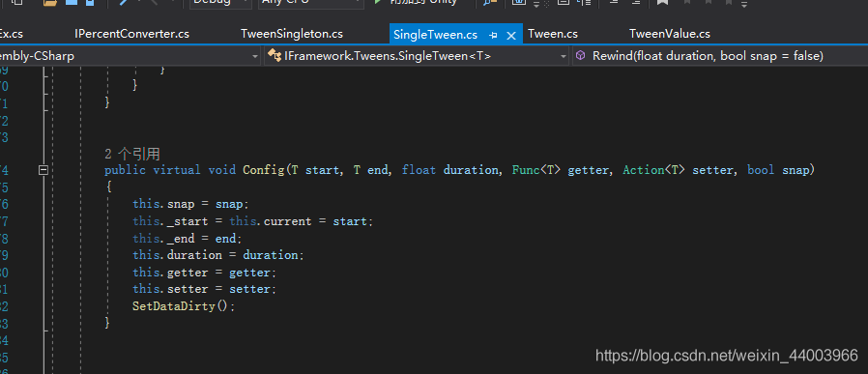
Task: Pin the SingleTween.cs tab
Action: (x=493, y=36)
